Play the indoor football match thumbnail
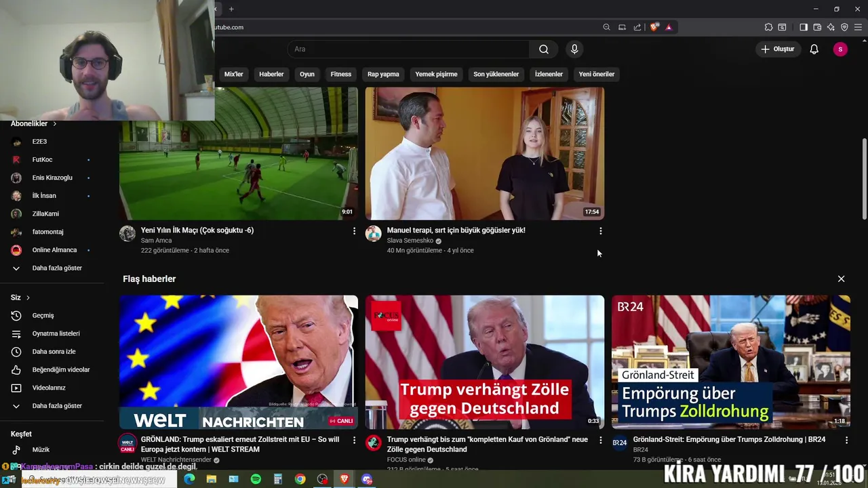 point(239,153)
